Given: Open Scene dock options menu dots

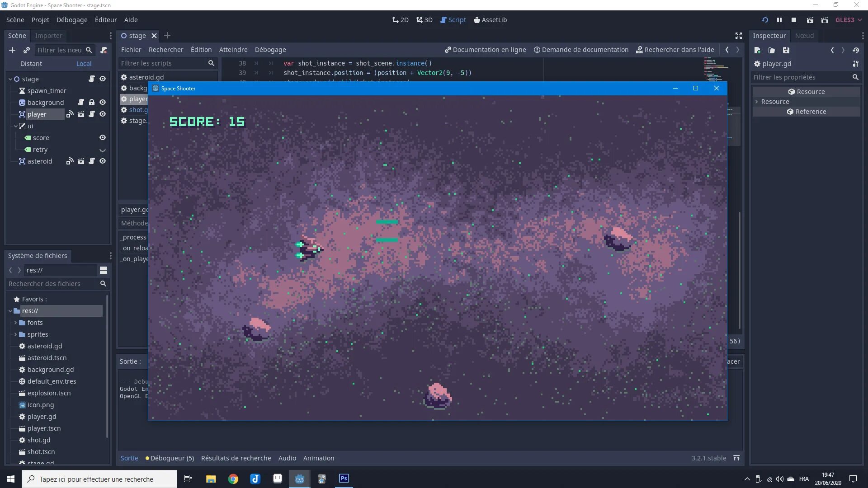Looking at the screenshot, I should (x=110, y=36).
